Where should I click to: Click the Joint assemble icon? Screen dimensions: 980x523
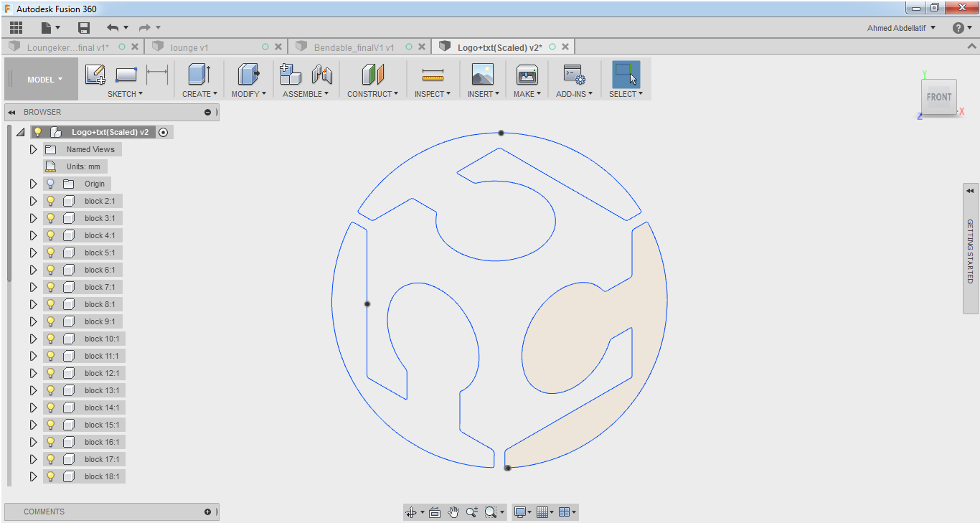322,75
